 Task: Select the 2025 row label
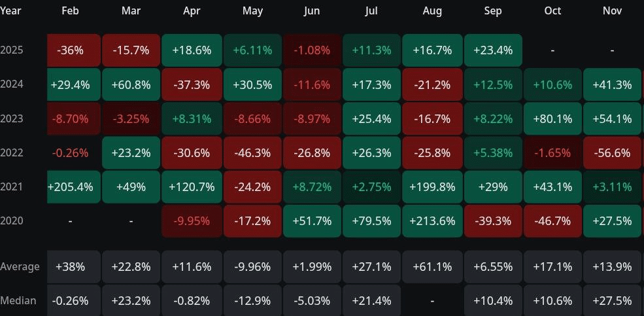coord(12,50)
